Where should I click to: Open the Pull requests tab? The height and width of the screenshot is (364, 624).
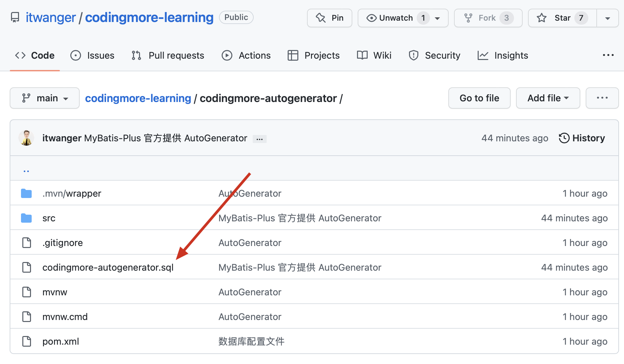[168, 55]
